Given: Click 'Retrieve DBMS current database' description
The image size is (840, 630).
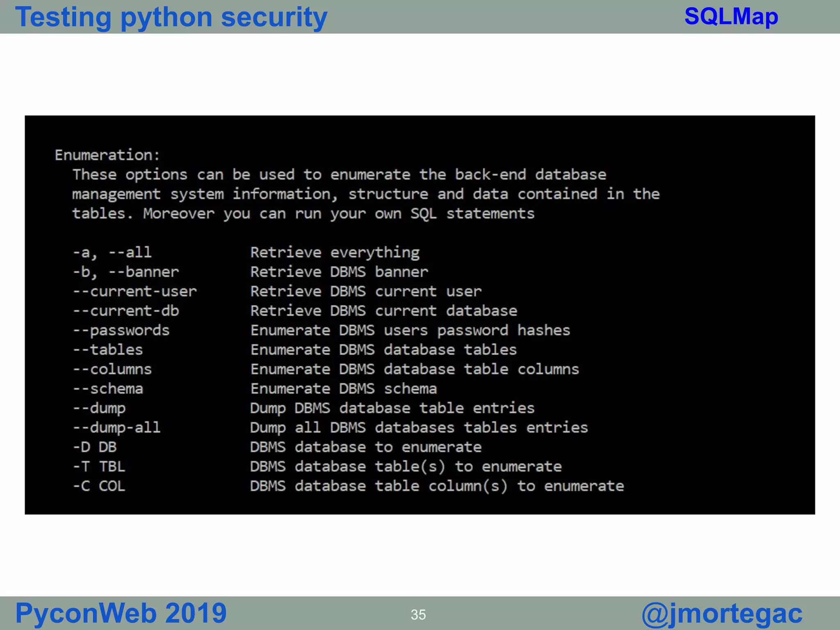Looking at the screenshot, I should tap(384, 311).
